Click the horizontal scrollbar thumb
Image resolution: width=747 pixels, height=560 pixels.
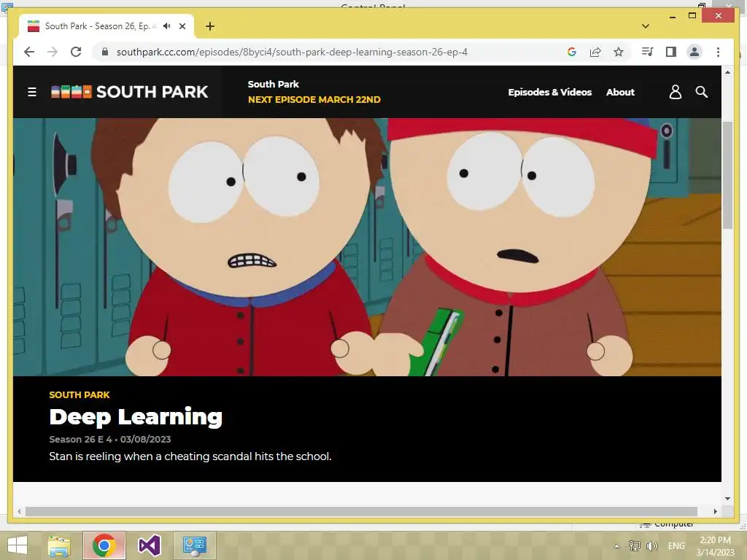point(361,511)
